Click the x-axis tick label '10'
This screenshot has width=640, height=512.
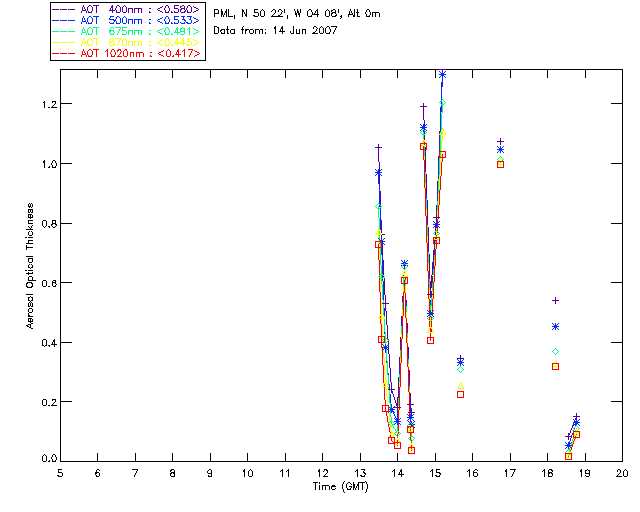click(247, 473)
